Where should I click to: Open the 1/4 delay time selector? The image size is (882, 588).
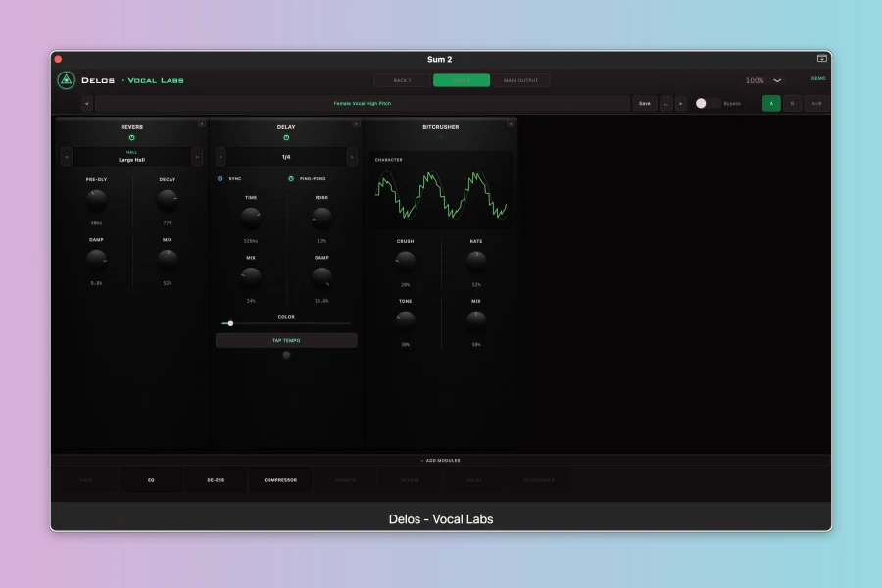point(286,157)
